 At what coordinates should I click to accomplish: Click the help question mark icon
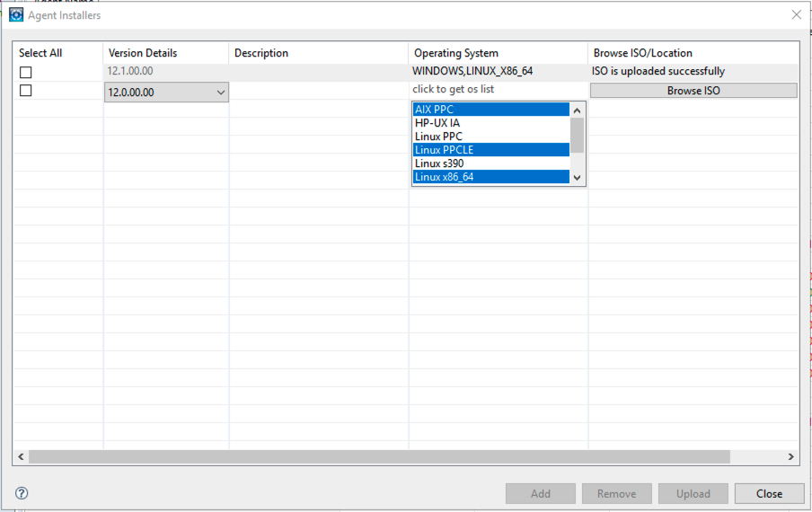(22, 493)
